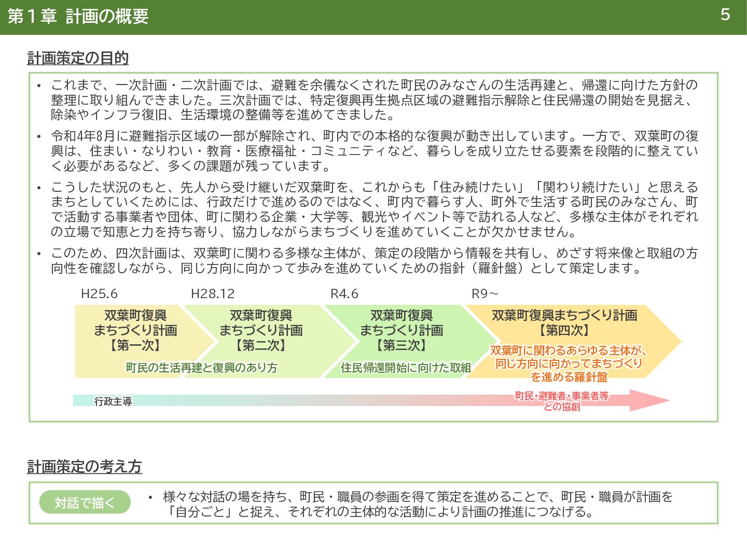Click page number 5 in the header
This screenshot has width=747, height=560.
tap(725, 15)
